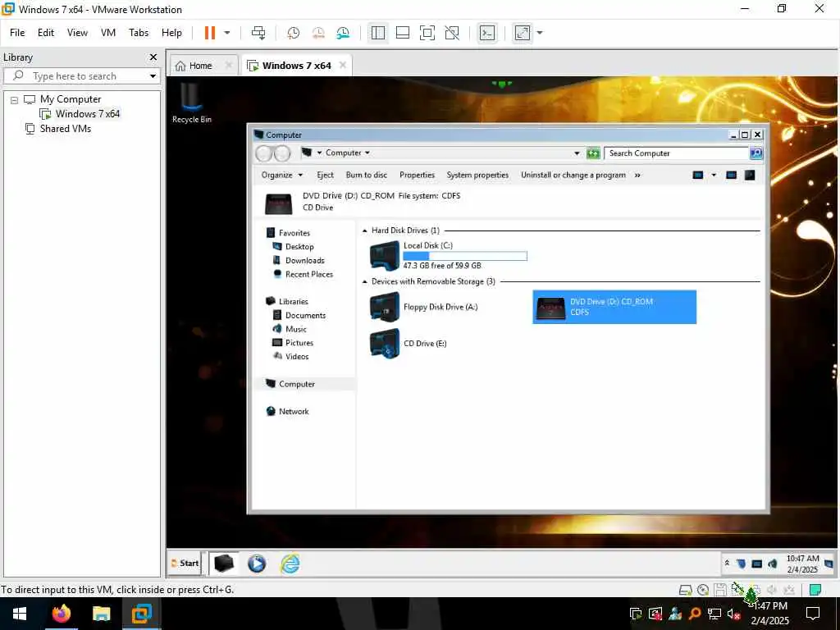The width and height of the screenshot is (840, 630).
Task: Click Uninstall or change a program
Action: 573,176
